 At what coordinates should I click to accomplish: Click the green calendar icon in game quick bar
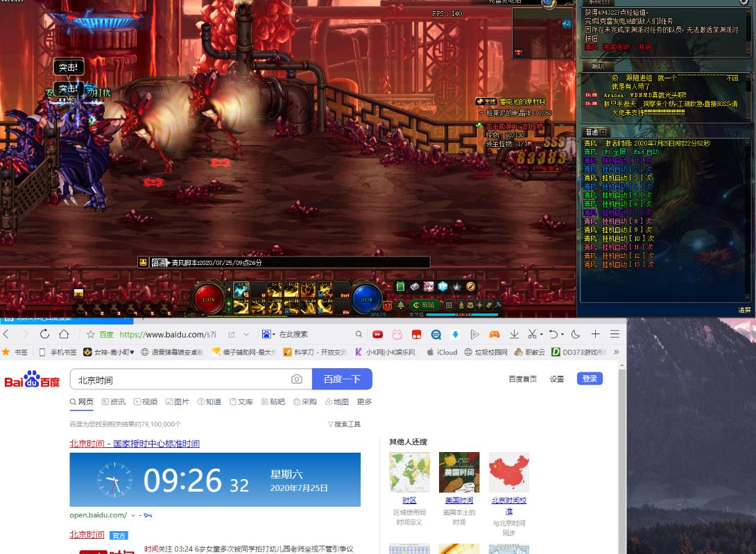point(400,286)
